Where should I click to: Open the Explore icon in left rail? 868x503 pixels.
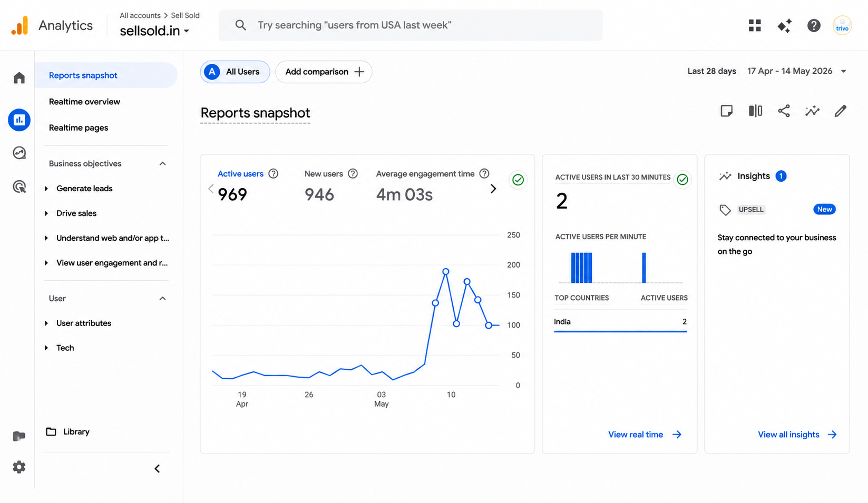[x=19, y=153]
